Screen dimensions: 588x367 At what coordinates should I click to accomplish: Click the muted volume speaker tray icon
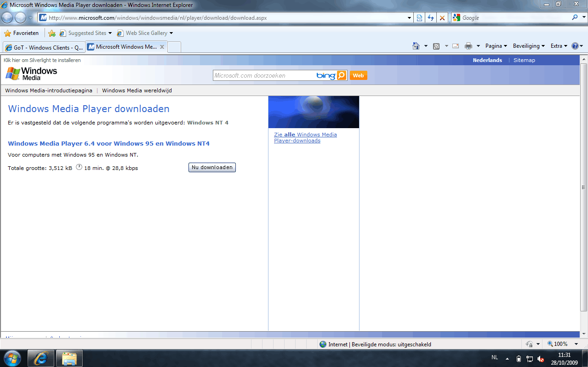(x=541, y=359)
